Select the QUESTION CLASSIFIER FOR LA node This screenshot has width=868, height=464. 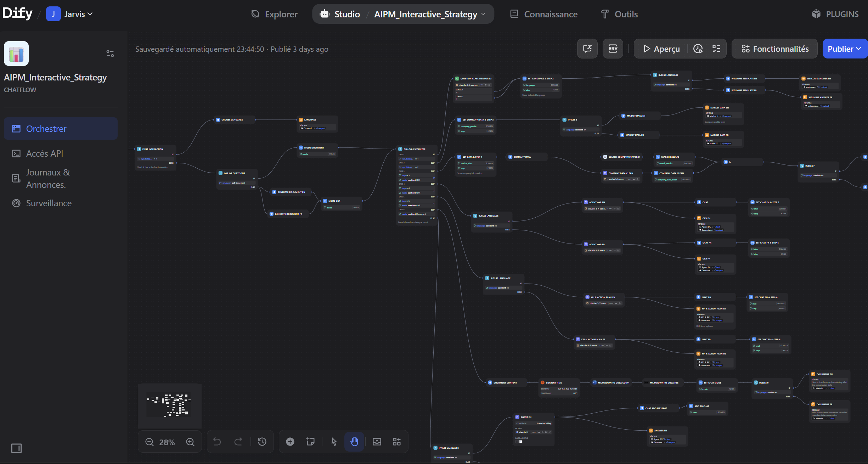[x=474, y=89]
